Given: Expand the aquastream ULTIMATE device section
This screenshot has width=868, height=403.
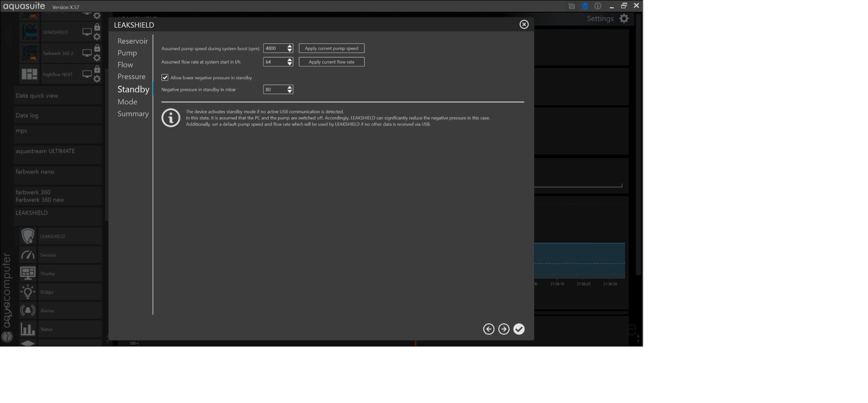Looking at the screenshot, I should tap(58, 154).
